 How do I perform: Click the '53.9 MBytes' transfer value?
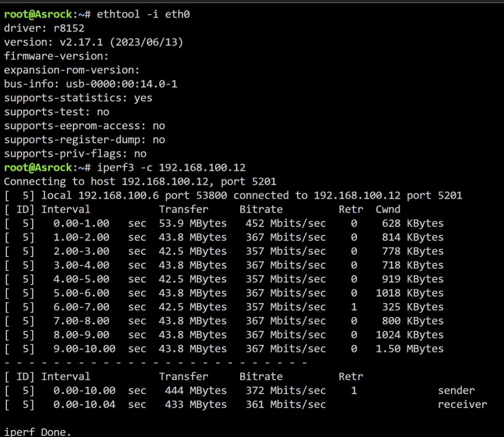click(x=192, y=223)
